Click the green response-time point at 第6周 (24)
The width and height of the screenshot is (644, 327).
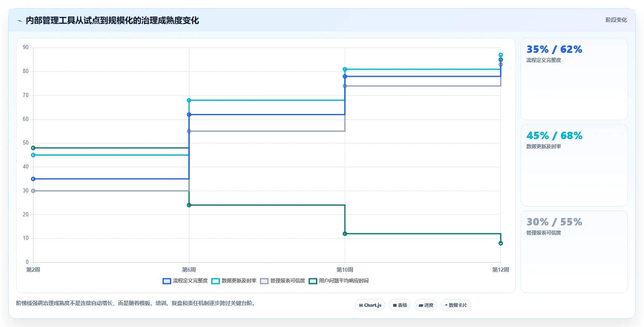(x=189, y=205)
